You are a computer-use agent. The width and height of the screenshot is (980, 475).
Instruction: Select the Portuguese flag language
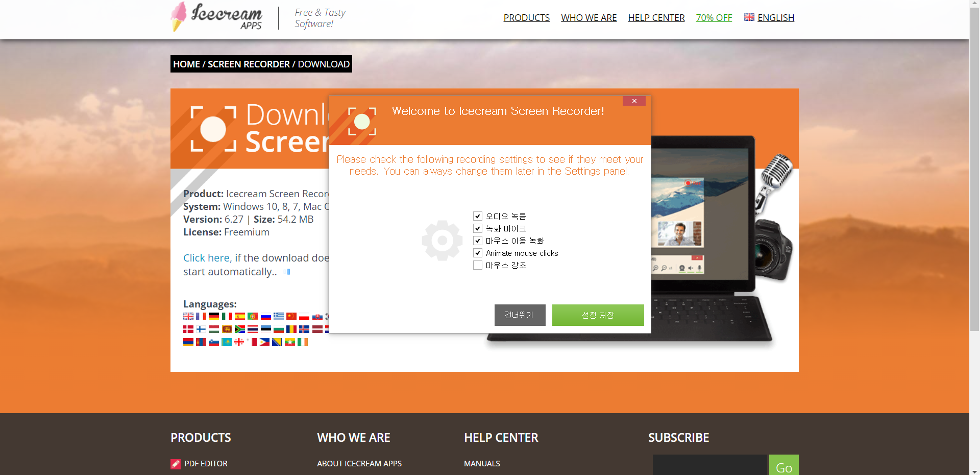(x=253, y=316)
